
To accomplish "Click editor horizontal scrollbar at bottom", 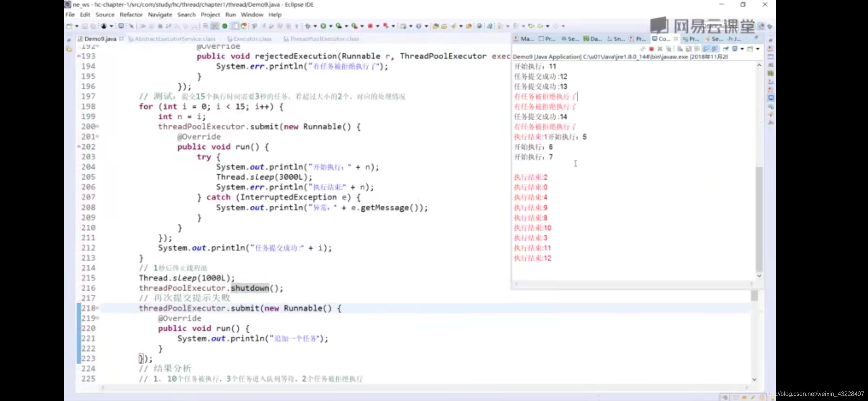I will coord(425,388).
